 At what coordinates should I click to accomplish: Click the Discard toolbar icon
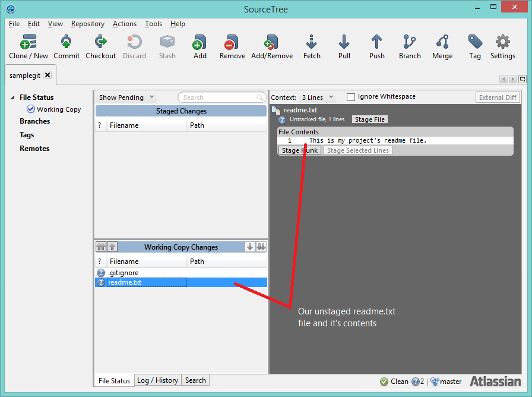pos(134,47)
